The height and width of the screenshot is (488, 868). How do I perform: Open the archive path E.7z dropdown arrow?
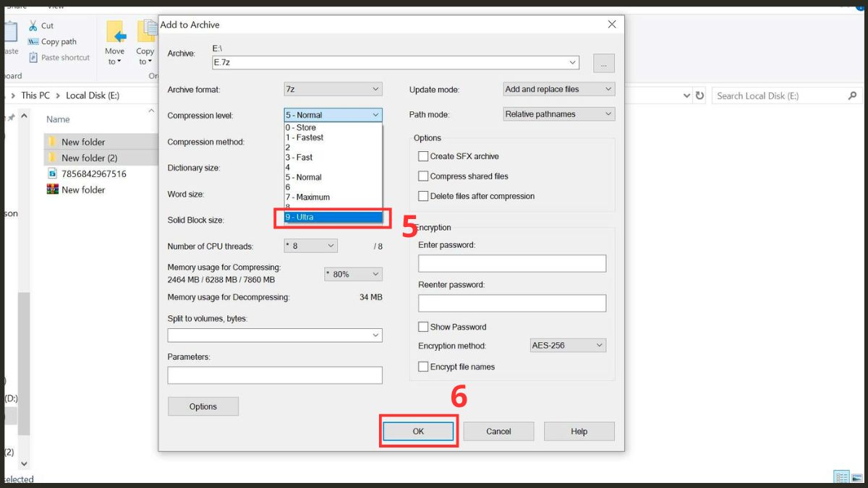573,63
